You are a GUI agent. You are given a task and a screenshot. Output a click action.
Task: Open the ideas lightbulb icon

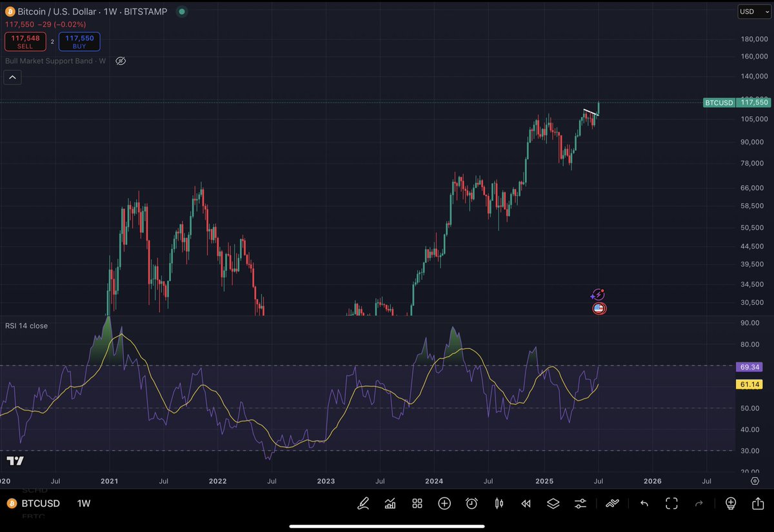click(x=730, y=504)
